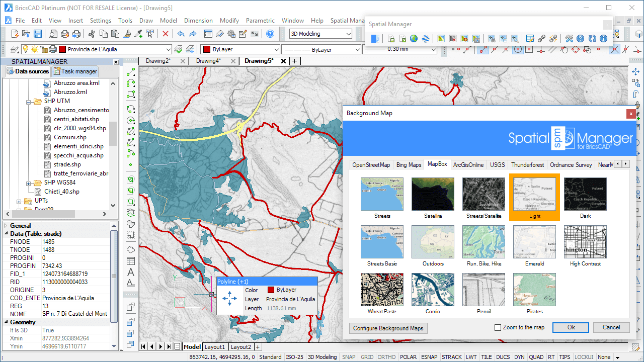Click the globe icon in Spatial Manager toolbar
The image size is (644, 362).
coord(414,38)
